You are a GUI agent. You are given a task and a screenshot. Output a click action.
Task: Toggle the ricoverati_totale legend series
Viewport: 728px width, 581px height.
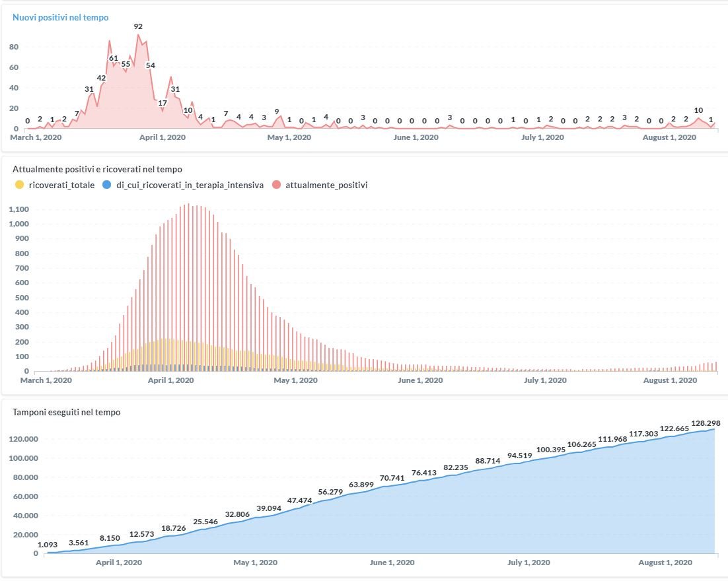tap(61, 185)
